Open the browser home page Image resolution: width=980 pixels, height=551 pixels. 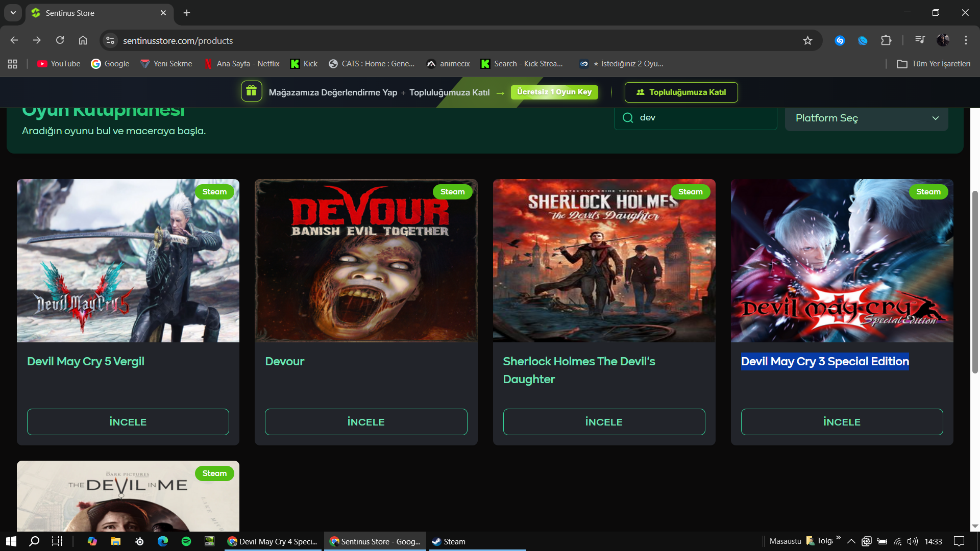[x=83, y=40]
